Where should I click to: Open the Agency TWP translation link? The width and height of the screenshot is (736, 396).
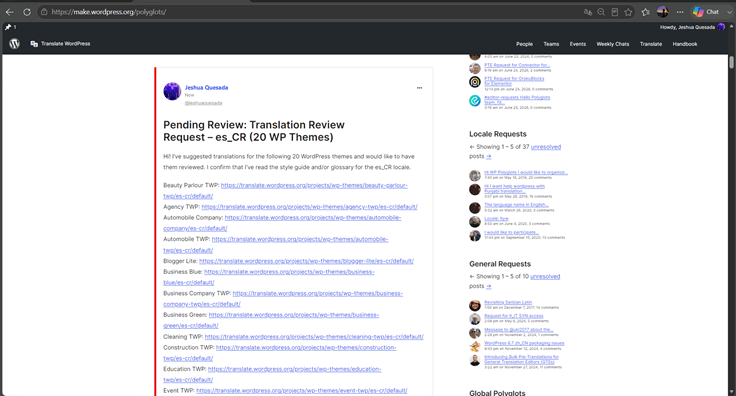[x=309, y=206]
